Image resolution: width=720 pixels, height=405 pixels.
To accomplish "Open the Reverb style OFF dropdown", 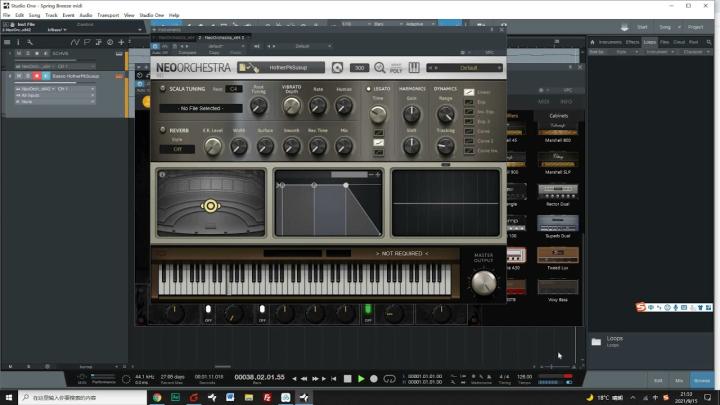I will click(x=177, y=149).
